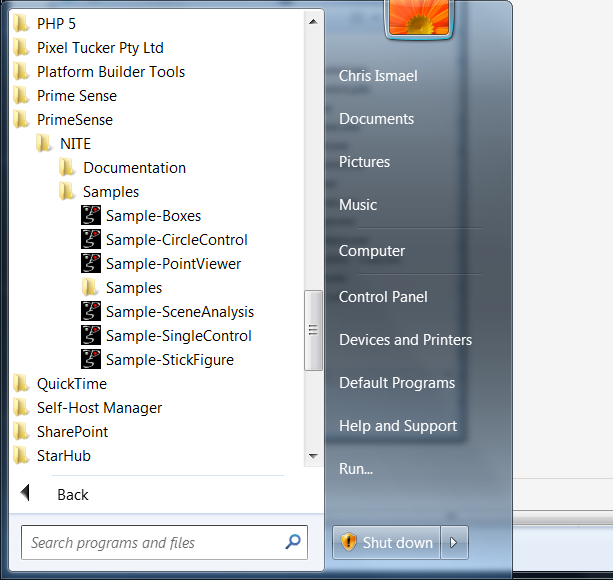Click the programs list scrollbar thumb
The width and height of the screenshot is (613, 580).
point(314,330)
